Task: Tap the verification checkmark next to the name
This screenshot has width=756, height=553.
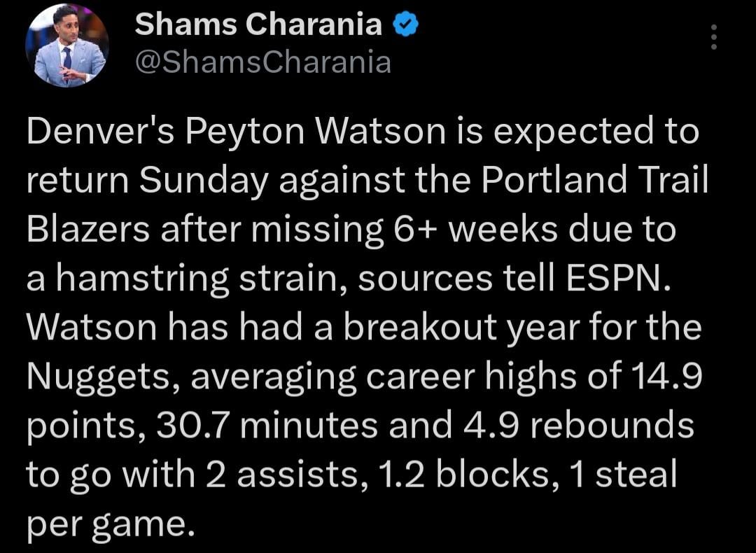Action: 406,23
